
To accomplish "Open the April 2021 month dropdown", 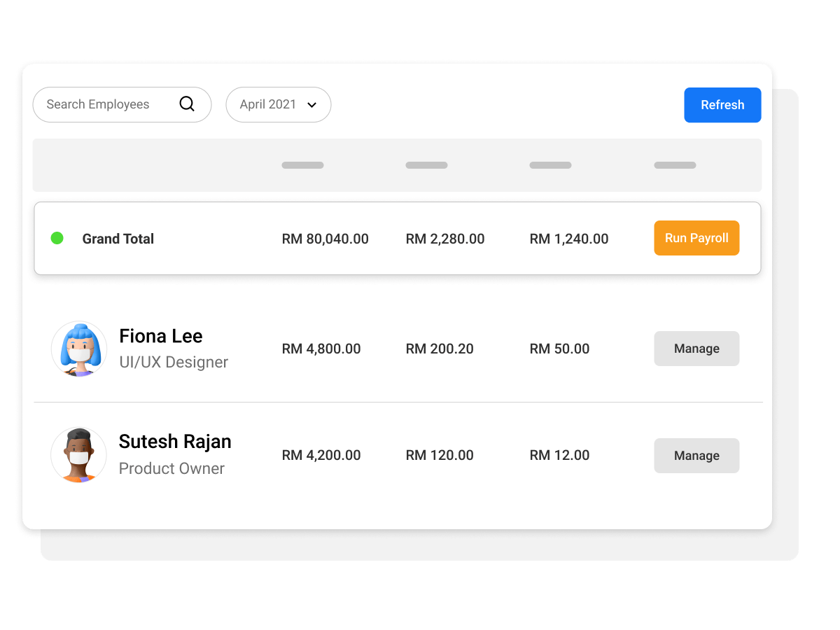I will (278, 104).
